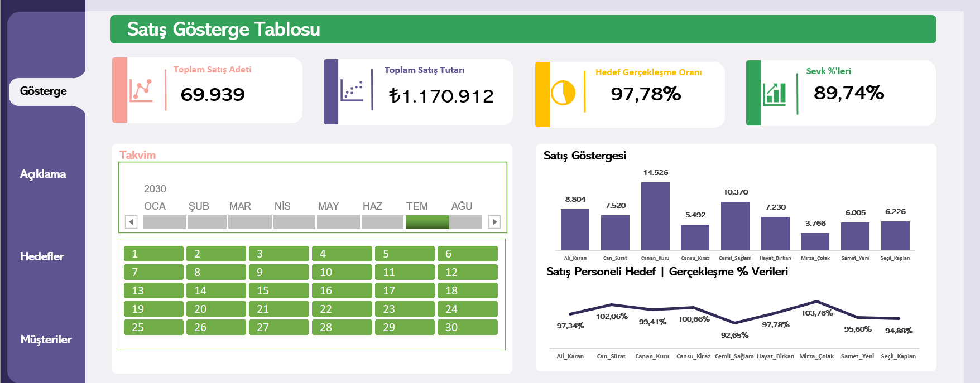Click the Takvim section heading

coord(138,155)
